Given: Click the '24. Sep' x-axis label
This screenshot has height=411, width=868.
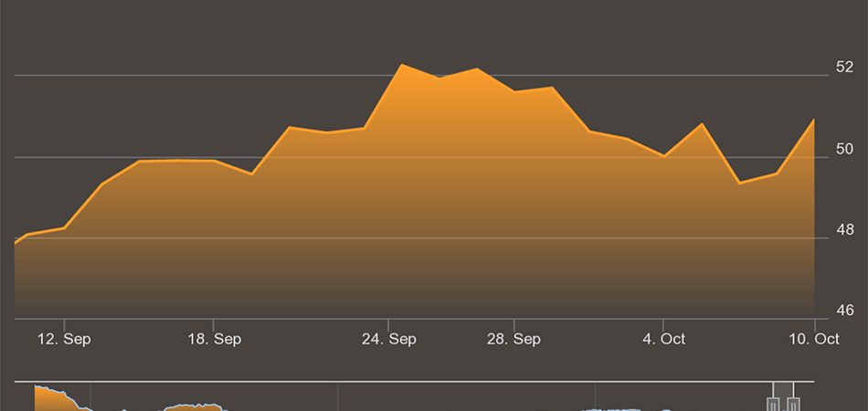Looking at the screenshot, I should coord(389,339).
